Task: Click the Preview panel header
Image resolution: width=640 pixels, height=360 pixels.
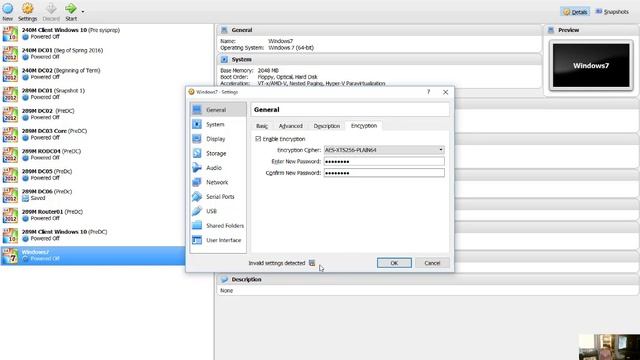Action: pyautogui.click(x=591, y=30)
